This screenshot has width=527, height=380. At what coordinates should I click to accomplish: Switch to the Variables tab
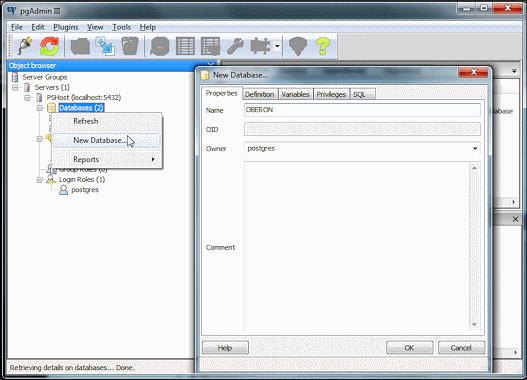(295, 94)
